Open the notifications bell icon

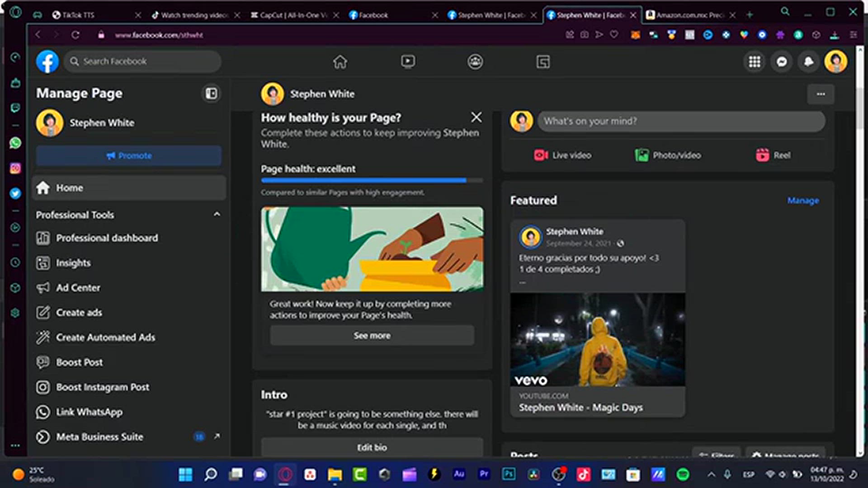809,61
